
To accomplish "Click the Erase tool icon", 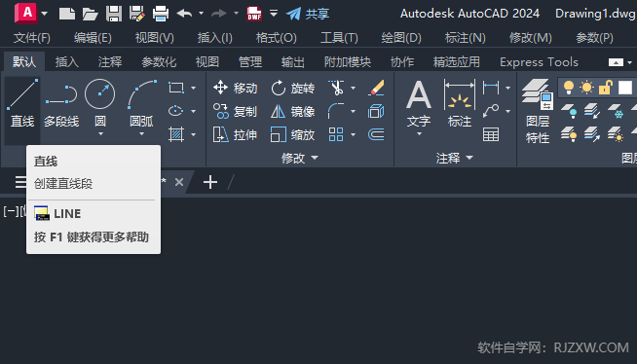I will pos(376,88).
